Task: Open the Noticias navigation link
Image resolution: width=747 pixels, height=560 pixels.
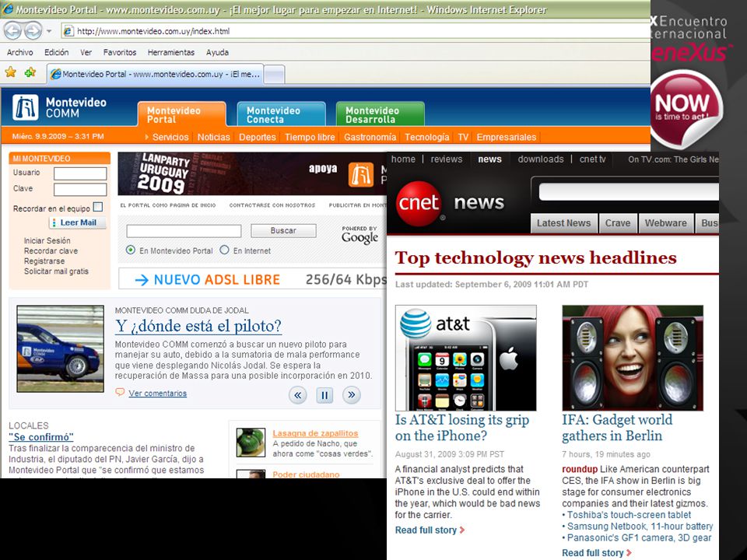Action: [213, 137]
